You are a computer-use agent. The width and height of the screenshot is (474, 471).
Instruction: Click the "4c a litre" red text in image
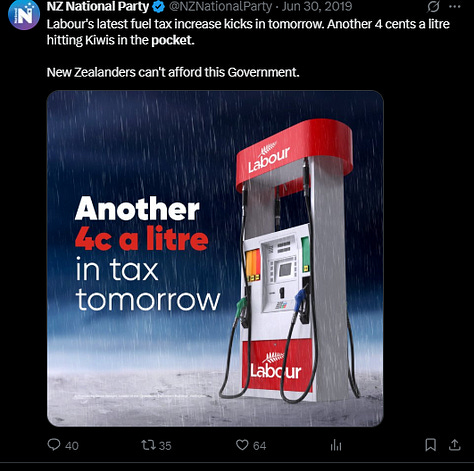(141, 238)
